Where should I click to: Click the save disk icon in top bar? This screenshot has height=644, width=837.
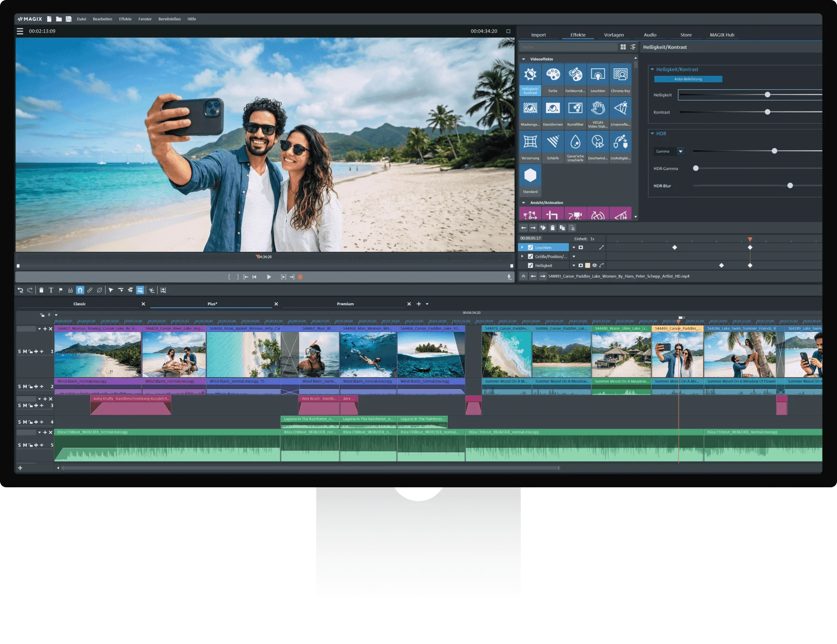[x=68, y=19]
